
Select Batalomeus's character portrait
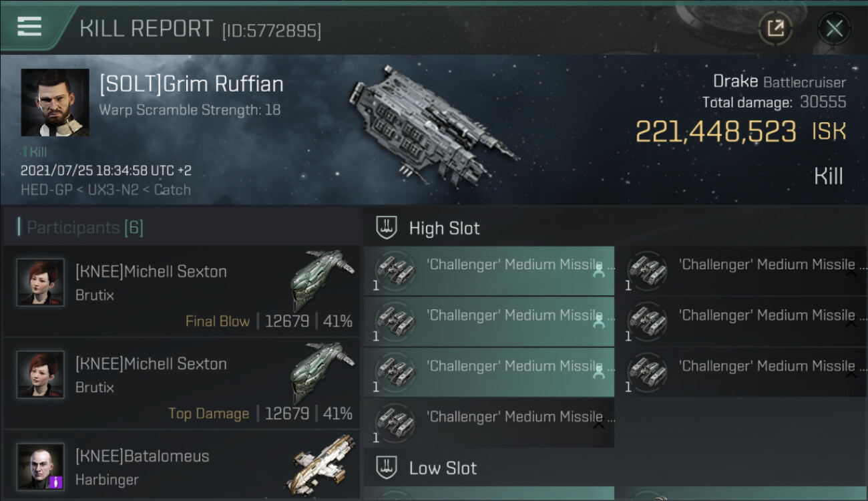(41, 466)
